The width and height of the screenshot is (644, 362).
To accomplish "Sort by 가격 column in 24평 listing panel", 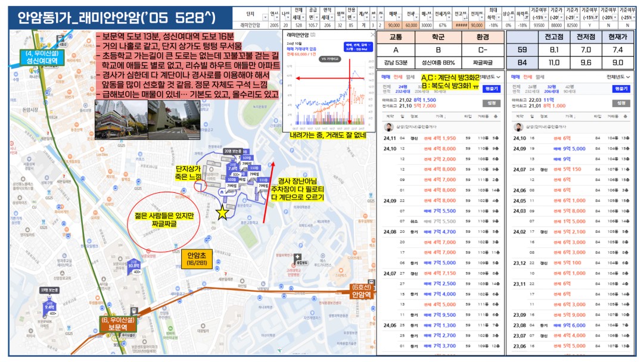I will click(x=440, y=117).
